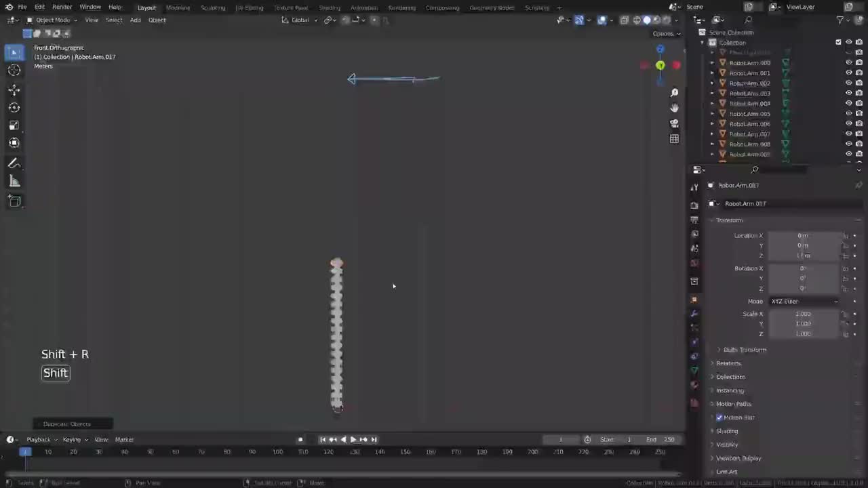
Task: Open the Global orientation dropdown
Action: click(300, 20)
